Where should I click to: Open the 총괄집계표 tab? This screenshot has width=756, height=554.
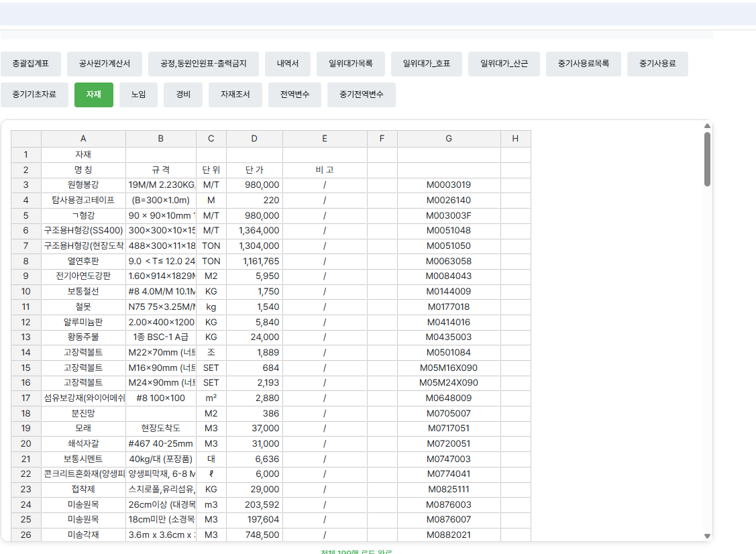point(30,64)
